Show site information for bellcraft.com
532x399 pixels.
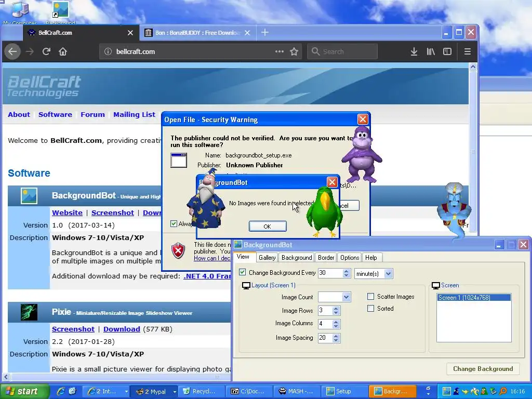[x=108, y=51]
